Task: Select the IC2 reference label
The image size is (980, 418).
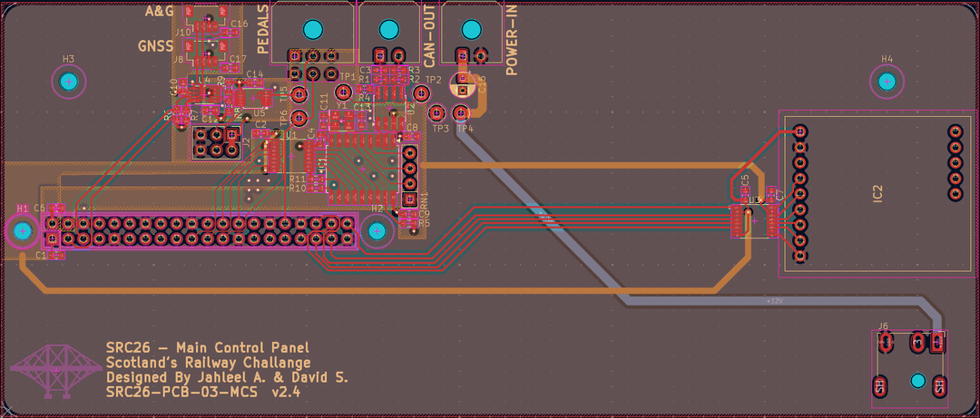Action: pos(877,192)
